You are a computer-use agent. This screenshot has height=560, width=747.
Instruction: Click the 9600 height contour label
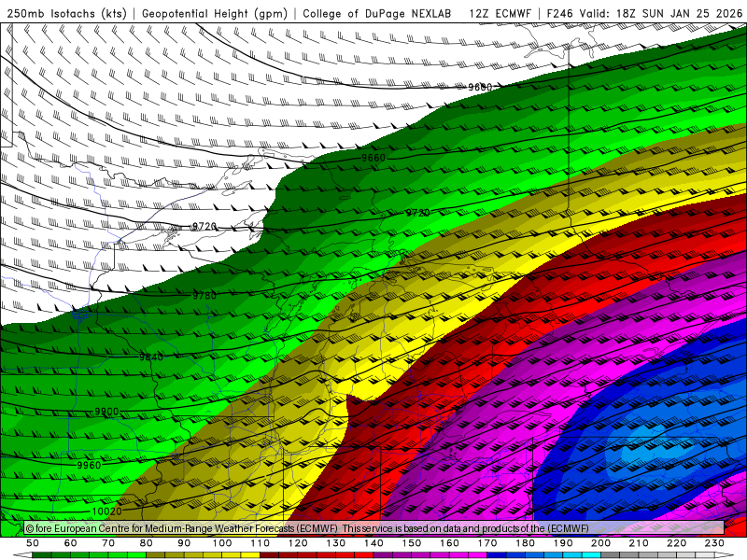click(480, 87)
